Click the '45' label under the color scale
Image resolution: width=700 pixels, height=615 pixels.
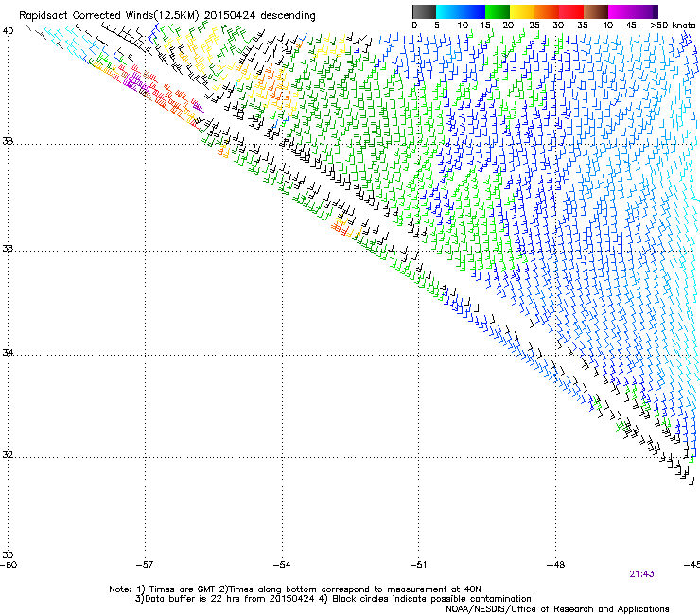[631, 26]
